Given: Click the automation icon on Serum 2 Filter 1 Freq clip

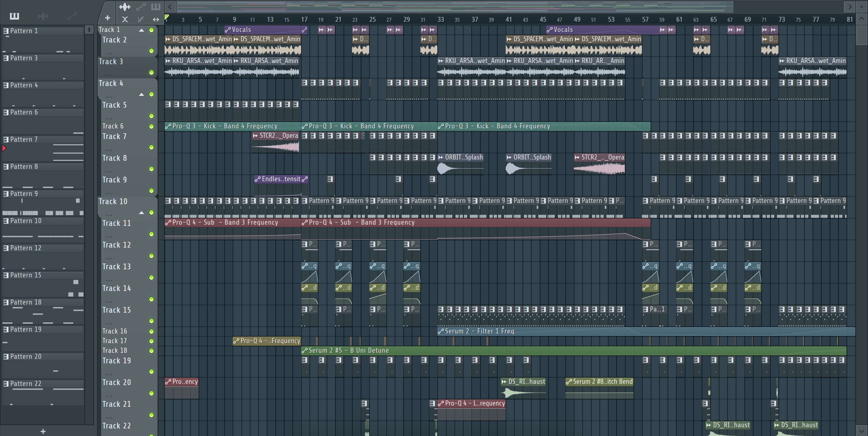Looking at the screenshot, I should [x=441, y=331].
